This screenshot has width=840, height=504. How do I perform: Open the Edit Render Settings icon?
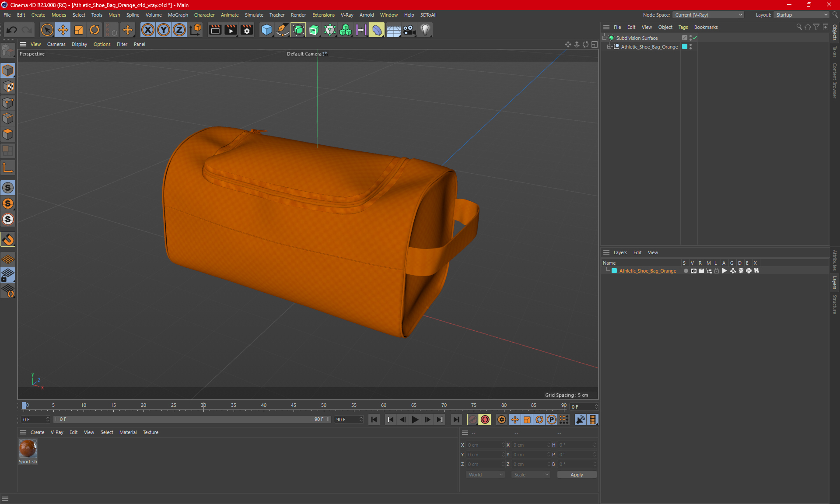pos(247,30)
